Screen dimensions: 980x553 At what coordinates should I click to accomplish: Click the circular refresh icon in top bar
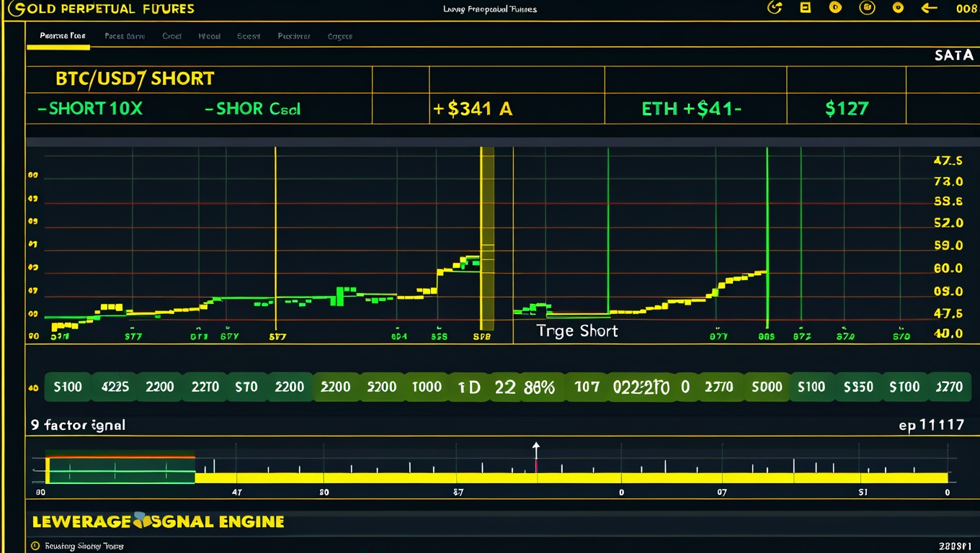click(x=775, y=8)
